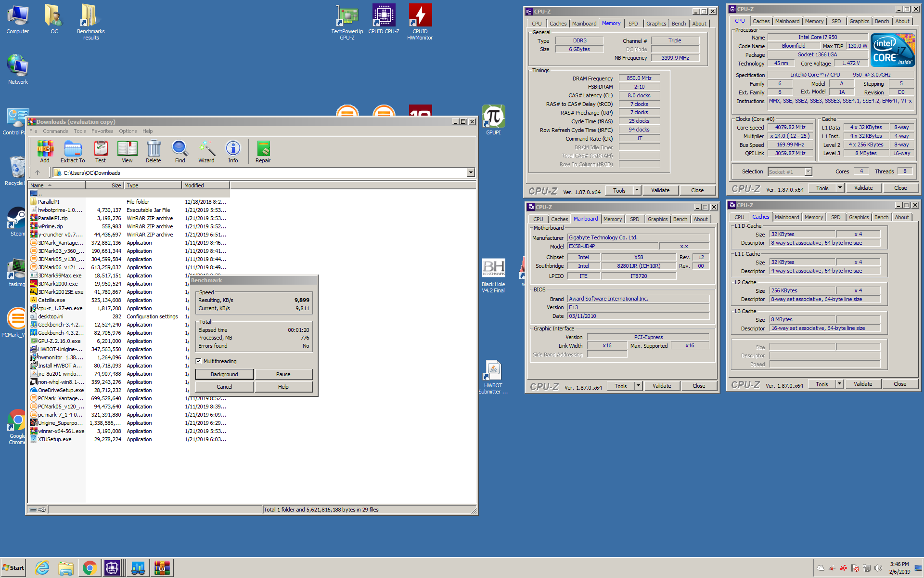Viewport: 924px width, 578px height.
Task: Sort file list by Size column header
Action: click(104, 185)
